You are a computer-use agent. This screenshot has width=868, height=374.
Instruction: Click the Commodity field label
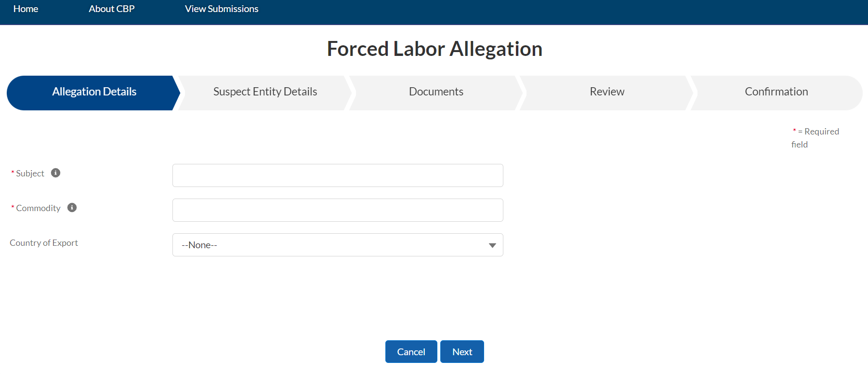click(x=38, y=208)
